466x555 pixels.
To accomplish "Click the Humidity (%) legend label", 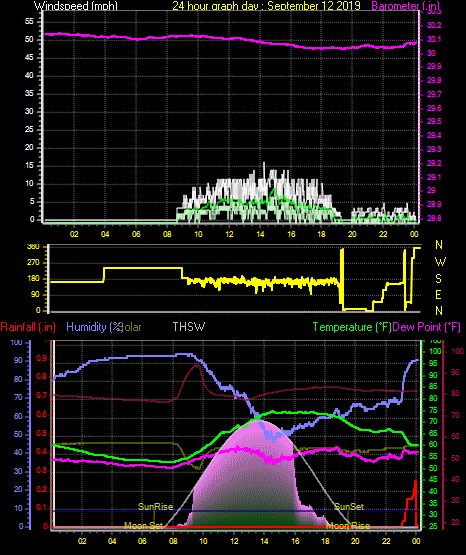I will click(x=94, y=327).
